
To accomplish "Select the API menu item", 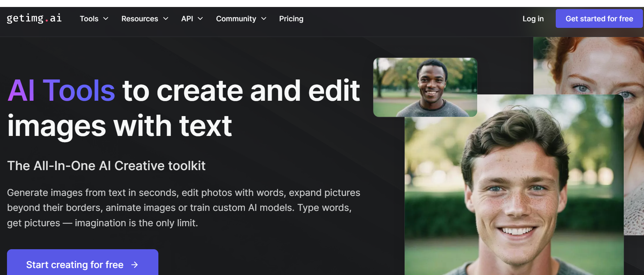I will point(187,19).
